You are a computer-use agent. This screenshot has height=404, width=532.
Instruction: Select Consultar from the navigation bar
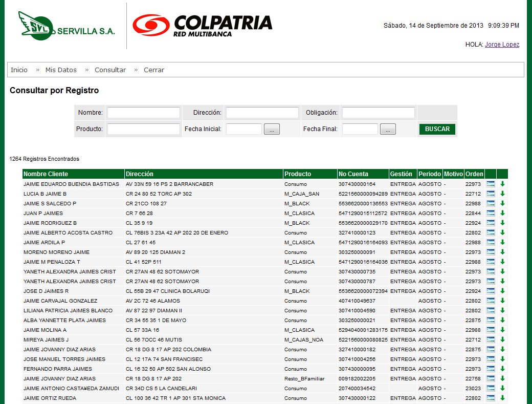point(110,70)
